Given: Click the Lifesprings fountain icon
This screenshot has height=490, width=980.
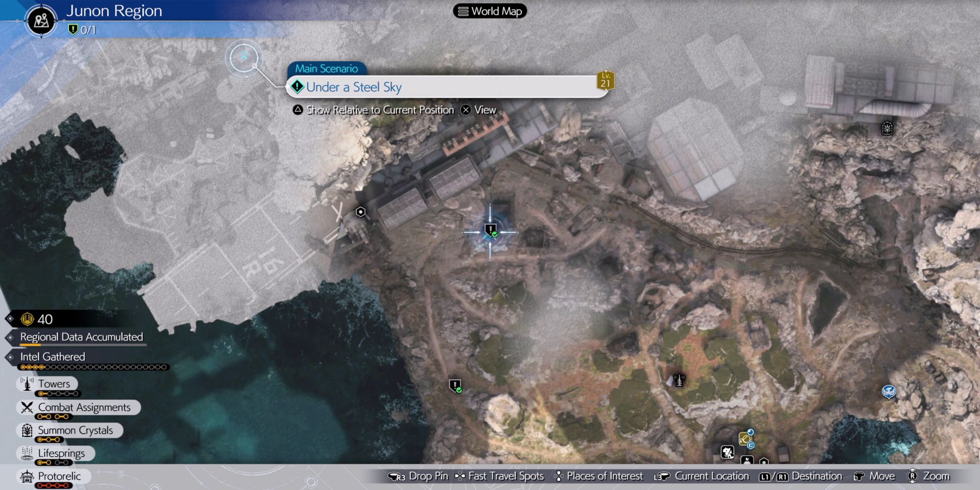Looking at the screenshot, I should [x=27, y=453].
